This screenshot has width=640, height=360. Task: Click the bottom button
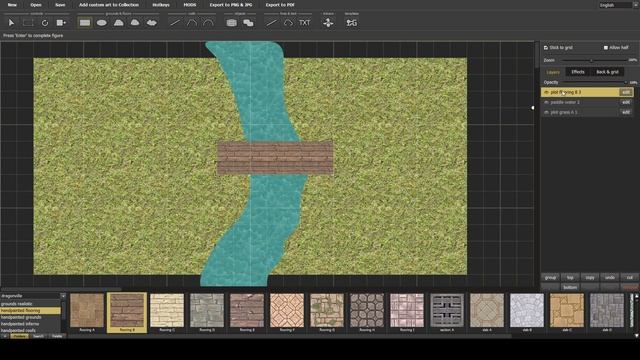(570, 287)
